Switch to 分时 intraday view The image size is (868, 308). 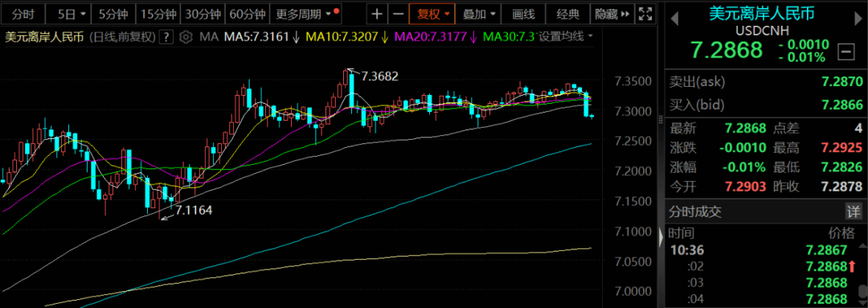[x=23, y=14]
